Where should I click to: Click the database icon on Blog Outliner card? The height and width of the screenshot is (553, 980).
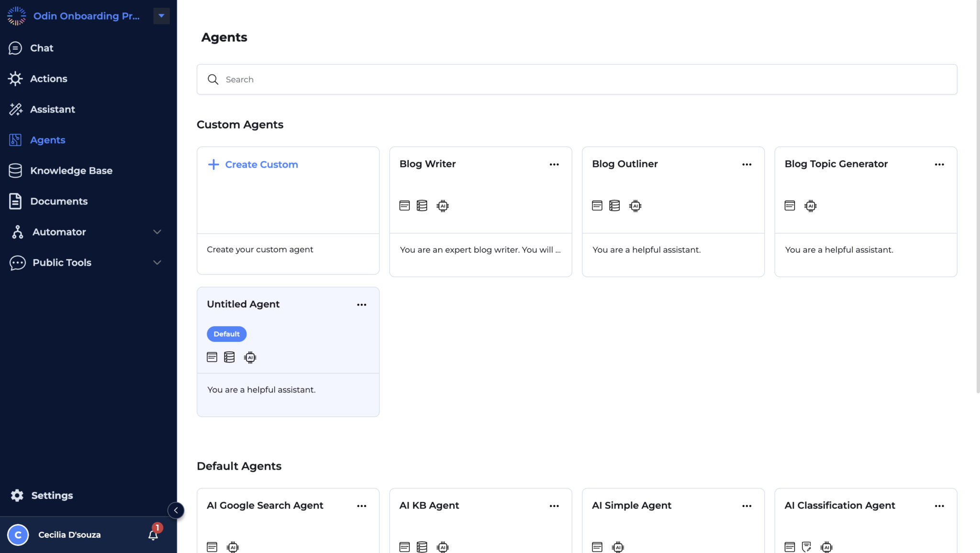[x=614, y=205]
